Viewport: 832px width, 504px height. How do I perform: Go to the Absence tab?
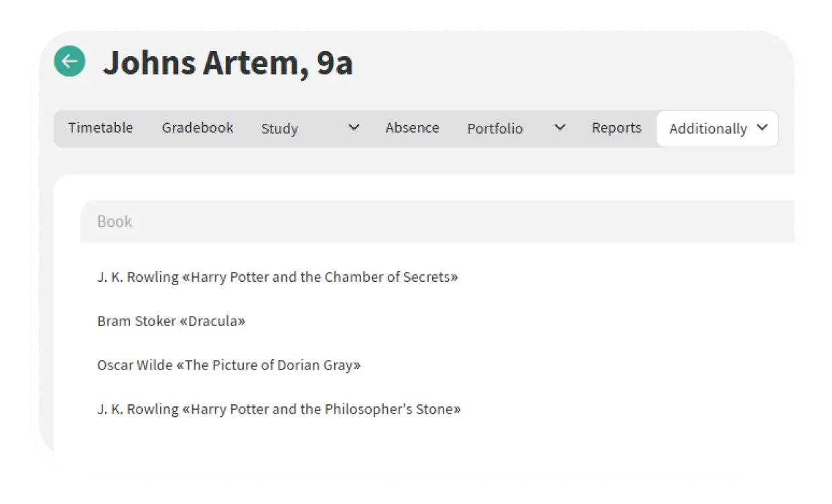tap(412, 128)
